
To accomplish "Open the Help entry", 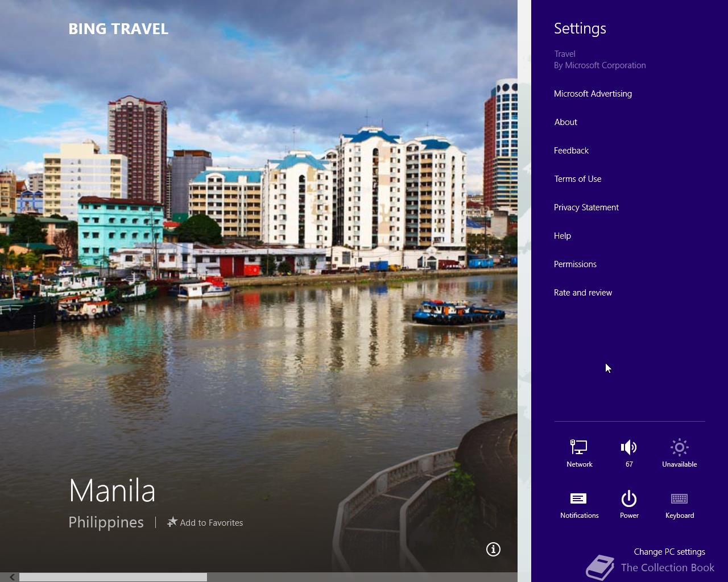I will pos(562,236).
